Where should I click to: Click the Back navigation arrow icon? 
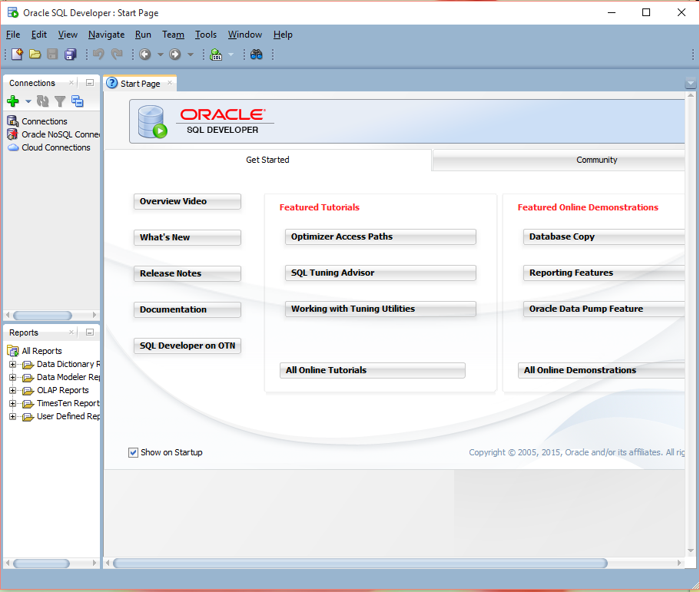(144, 55)
